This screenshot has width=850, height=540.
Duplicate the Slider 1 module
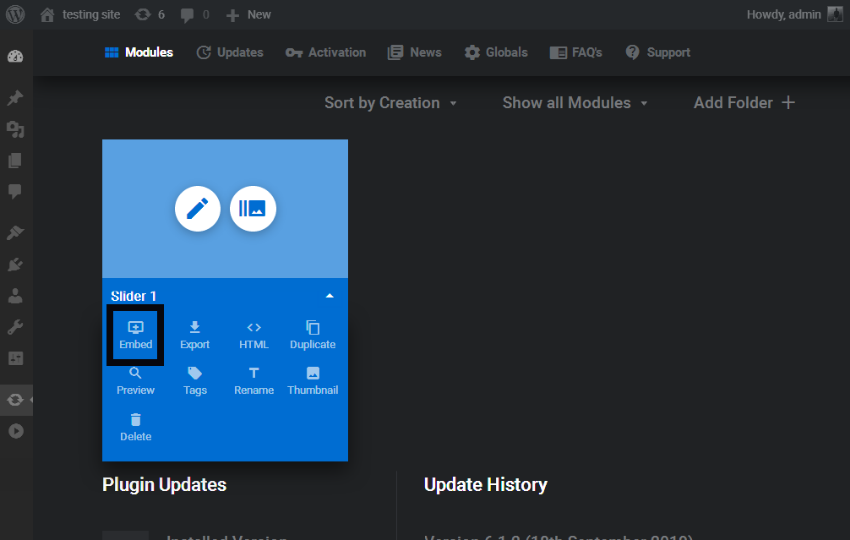tap(313, 335)
